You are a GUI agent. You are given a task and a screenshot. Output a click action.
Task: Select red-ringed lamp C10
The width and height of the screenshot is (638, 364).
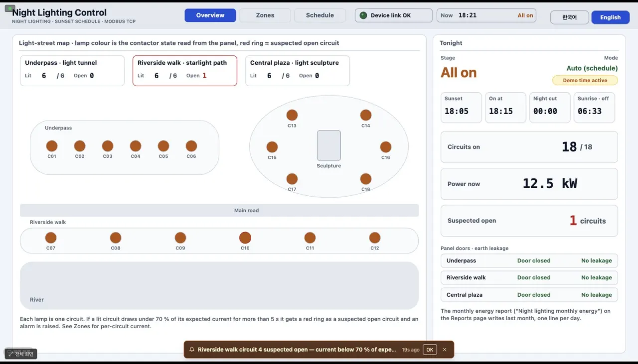click(x=245, y=238)
